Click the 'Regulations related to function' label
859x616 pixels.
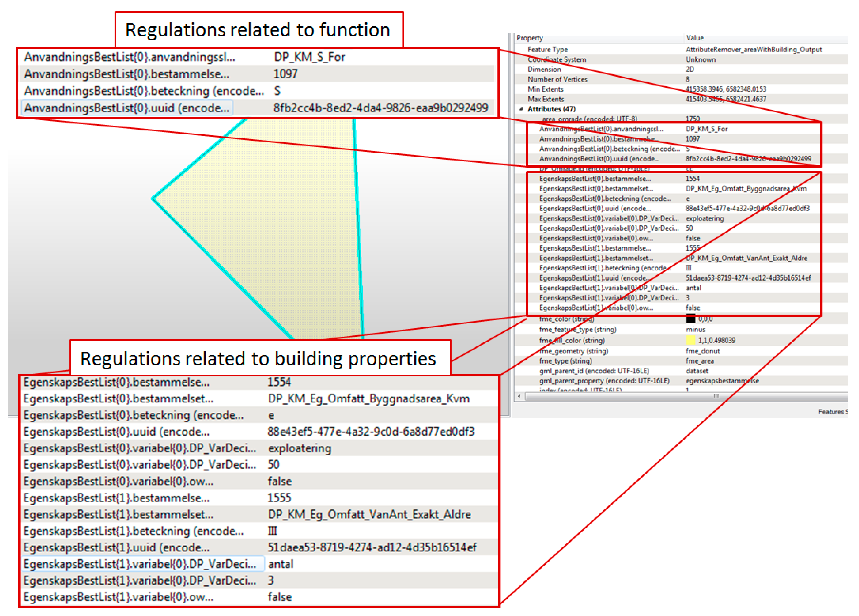258,30
